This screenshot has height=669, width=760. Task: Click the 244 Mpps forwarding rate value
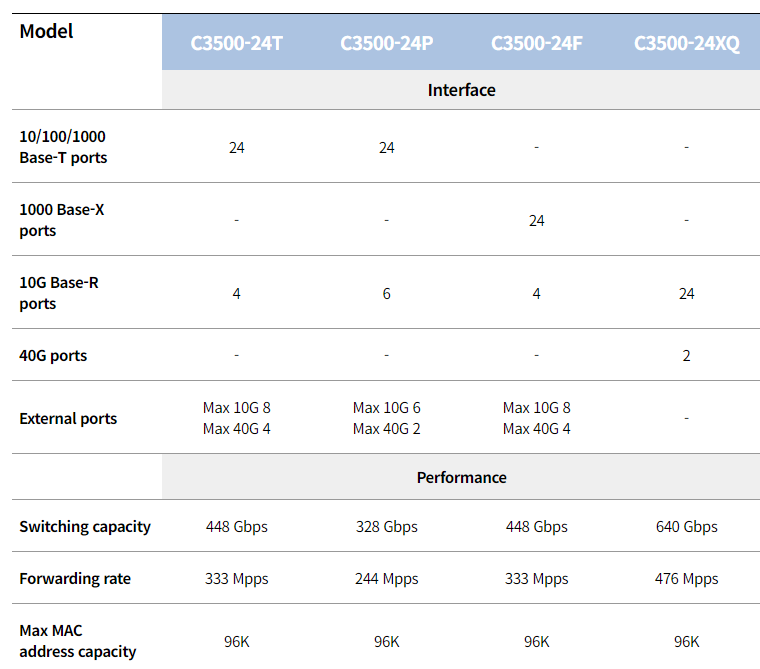coord(386,578)
